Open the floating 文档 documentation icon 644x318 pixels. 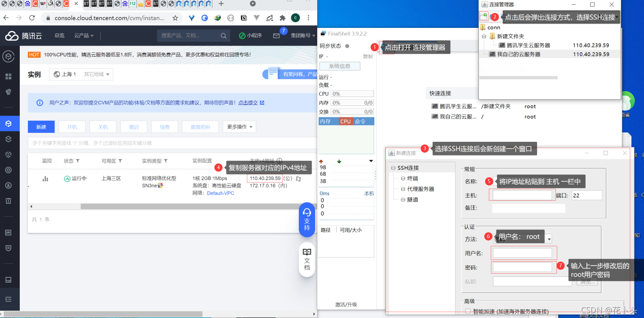coord(307,260)
